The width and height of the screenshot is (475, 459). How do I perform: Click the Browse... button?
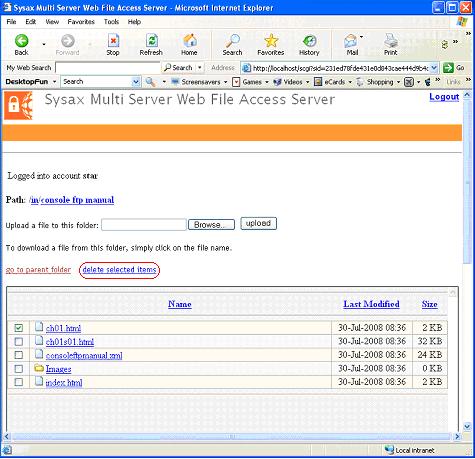pyautogui.click(x=211, y=225)
